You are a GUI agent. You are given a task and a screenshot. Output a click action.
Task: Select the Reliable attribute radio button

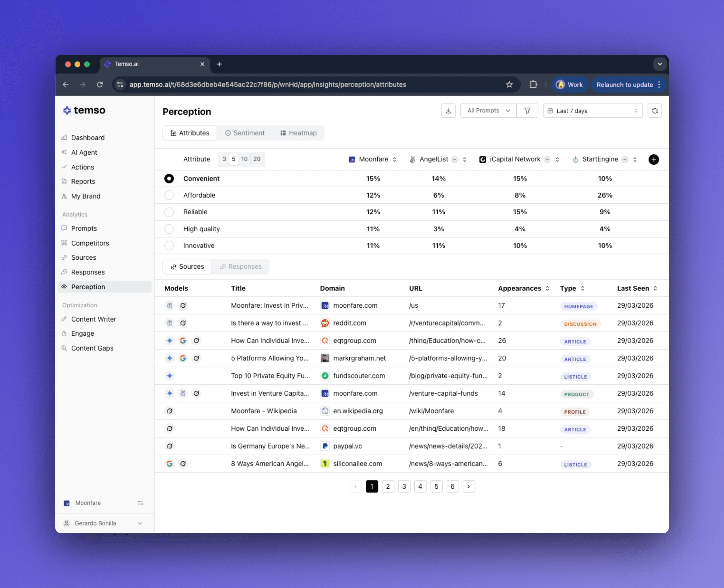click(x=169, y=212)
